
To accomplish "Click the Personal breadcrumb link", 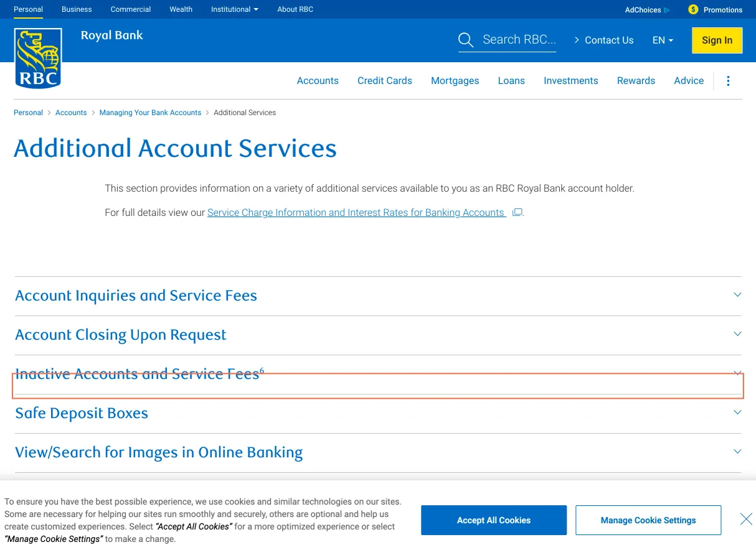I will pyautogui.click(x=28, y=113).
